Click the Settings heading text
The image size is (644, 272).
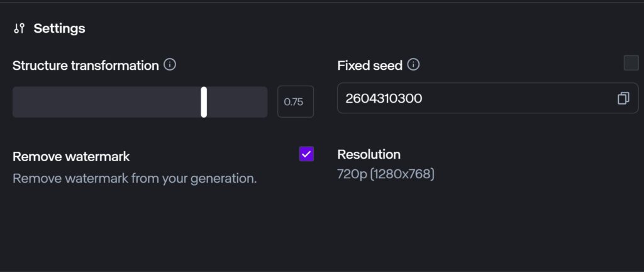click(59, 28)
